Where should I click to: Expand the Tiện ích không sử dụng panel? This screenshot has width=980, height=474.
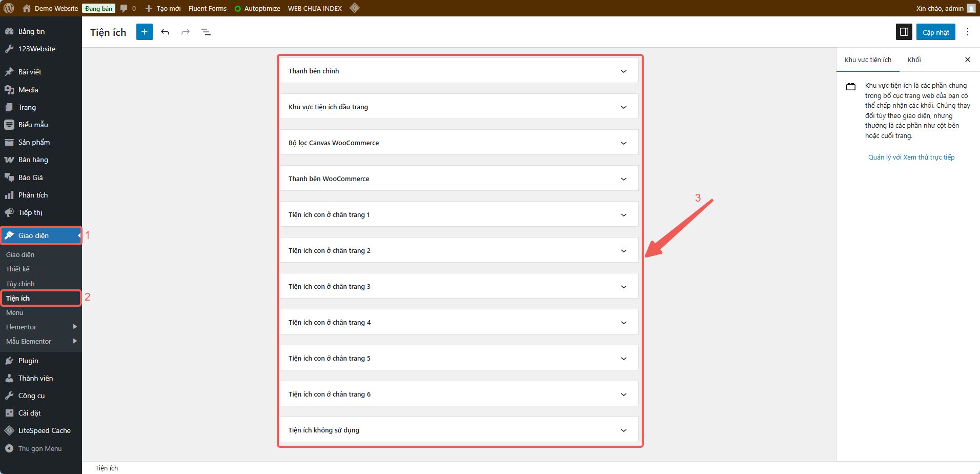[x=623, y=430]
